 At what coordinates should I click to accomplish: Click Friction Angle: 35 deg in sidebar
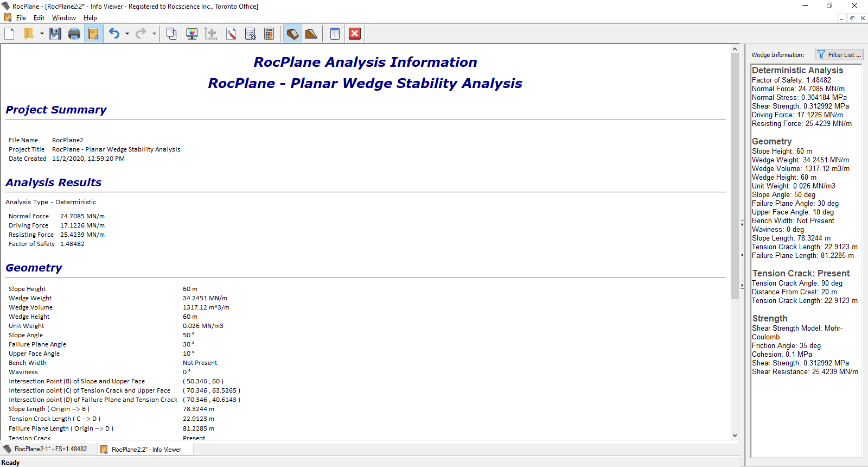coord(786,345)
